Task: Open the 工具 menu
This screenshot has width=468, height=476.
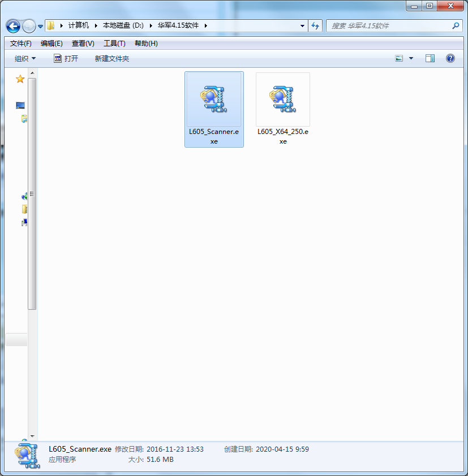Action: (x=114, y=43)
